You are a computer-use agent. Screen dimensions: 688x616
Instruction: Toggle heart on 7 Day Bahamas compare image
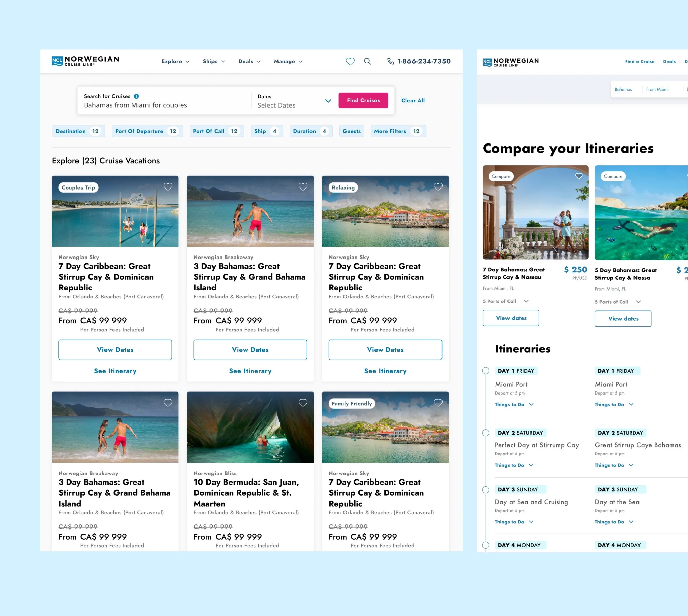[578, 176]
